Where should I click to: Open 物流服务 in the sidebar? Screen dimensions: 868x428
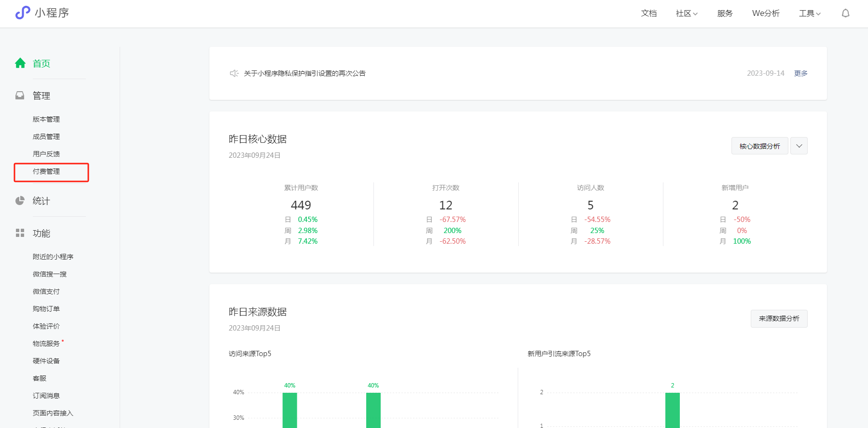(x=46, y=344)
